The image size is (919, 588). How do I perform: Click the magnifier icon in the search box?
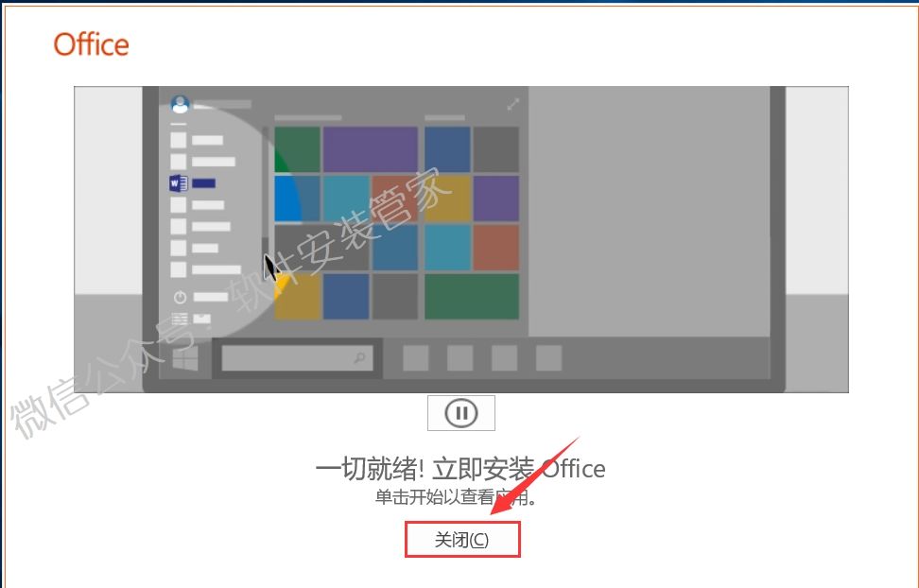pos(357,358)
